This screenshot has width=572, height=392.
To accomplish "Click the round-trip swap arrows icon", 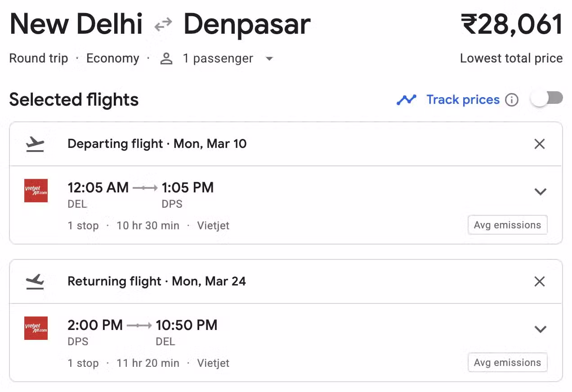I will click(163, 25).
